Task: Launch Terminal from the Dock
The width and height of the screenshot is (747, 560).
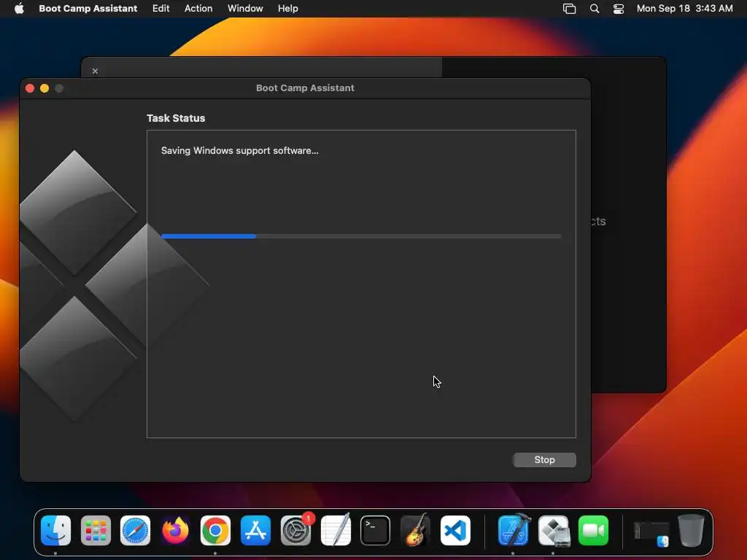Action: (376, 530)
